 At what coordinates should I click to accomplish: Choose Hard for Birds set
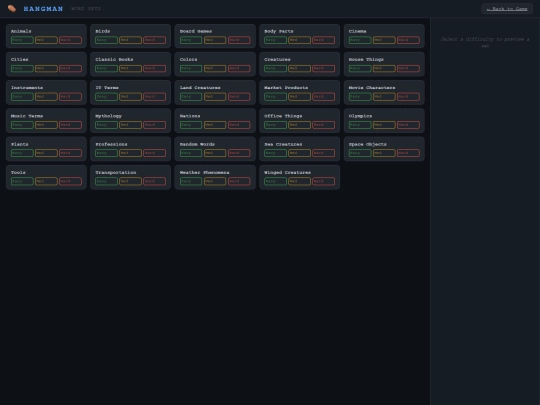click(155, 40)
